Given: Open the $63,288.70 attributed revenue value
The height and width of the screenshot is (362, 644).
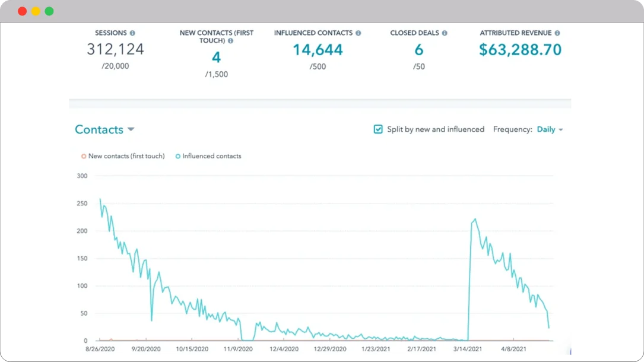Looking at the screenshot, I should pos(520,50).
